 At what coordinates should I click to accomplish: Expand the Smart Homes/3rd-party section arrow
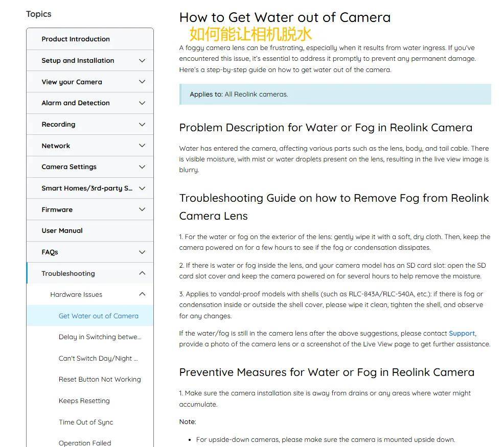(x=142, y=189)
